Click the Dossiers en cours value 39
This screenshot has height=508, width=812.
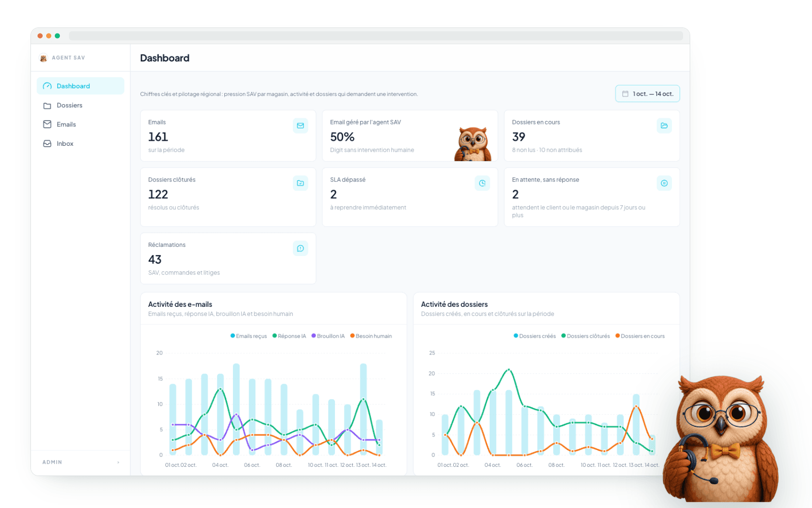tap(519, 137)
